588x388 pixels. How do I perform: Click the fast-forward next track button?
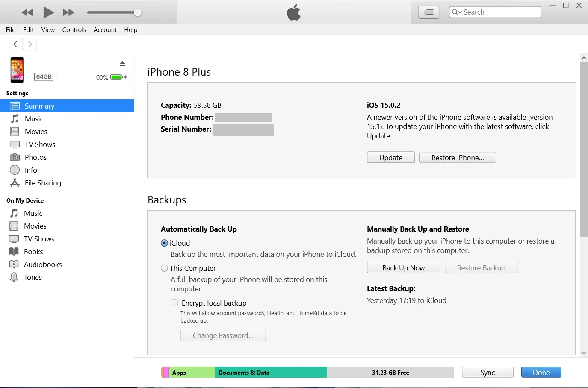(x=68, y=12)
